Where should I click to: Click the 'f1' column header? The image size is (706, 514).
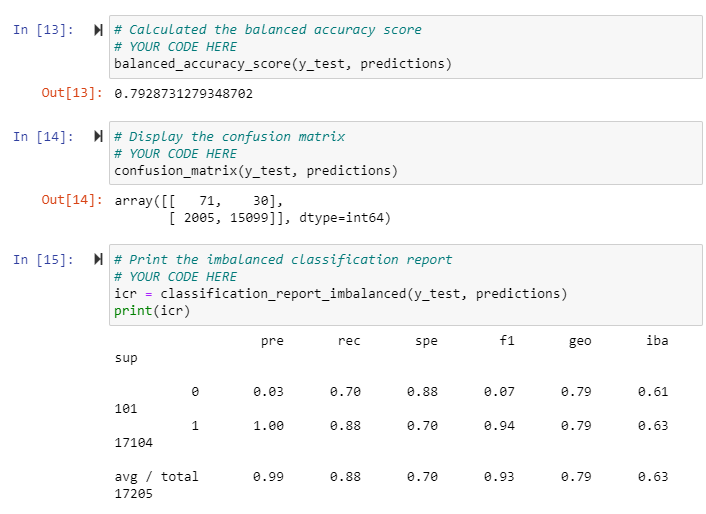coord(507,341)
